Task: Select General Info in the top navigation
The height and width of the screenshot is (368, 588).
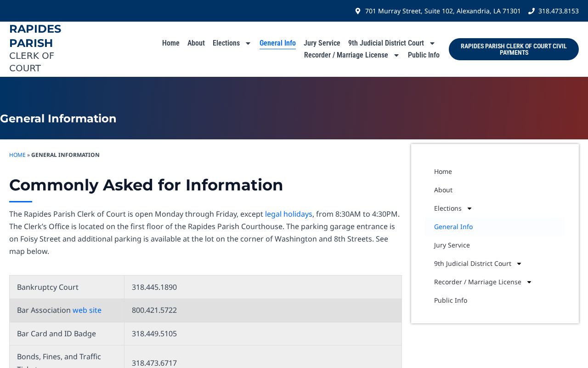Action: [x=277, y=43]
